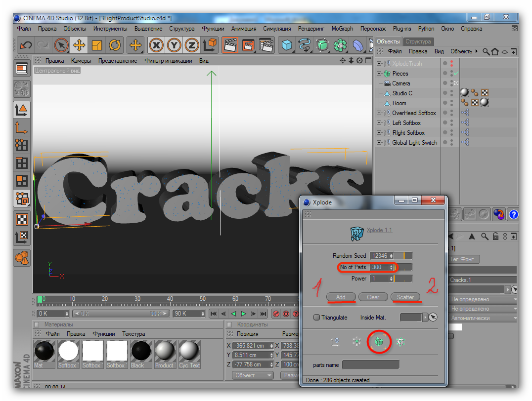
Task: Enable Texture mode checkerboard in left toolbar
Action: tap(22, 219)
